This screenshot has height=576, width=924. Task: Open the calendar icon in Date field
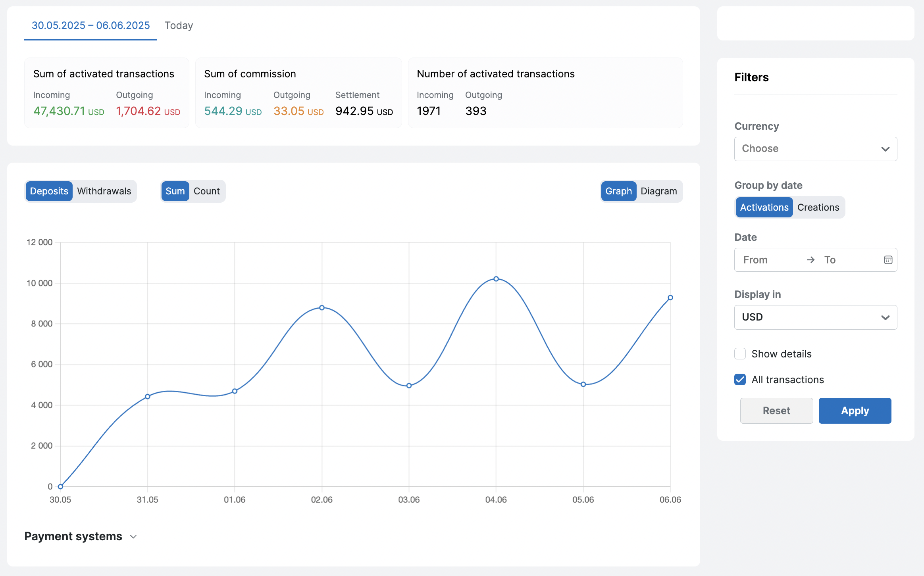888,260
